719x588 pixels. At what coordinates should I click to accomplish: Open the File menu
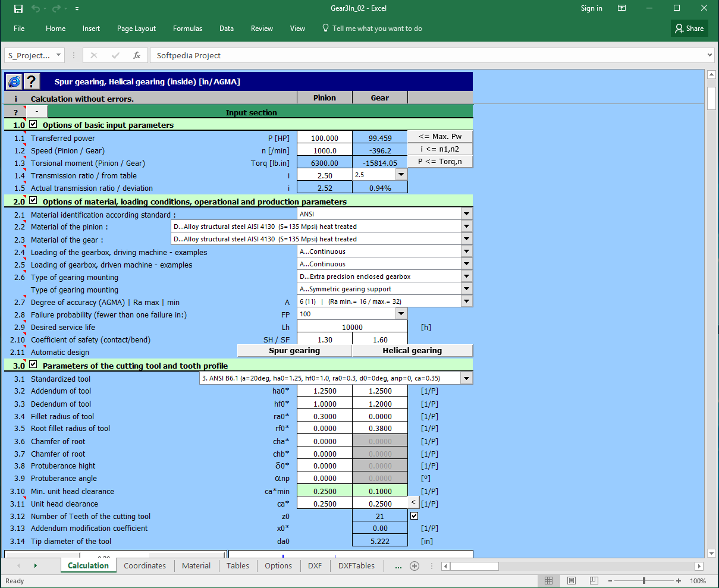19,29
